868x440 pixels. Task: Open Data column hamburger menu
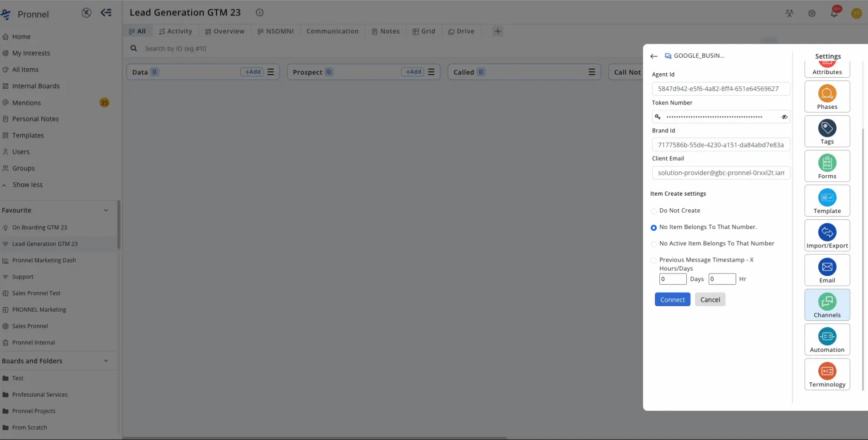pyautogui.click(x=271, y=72)
